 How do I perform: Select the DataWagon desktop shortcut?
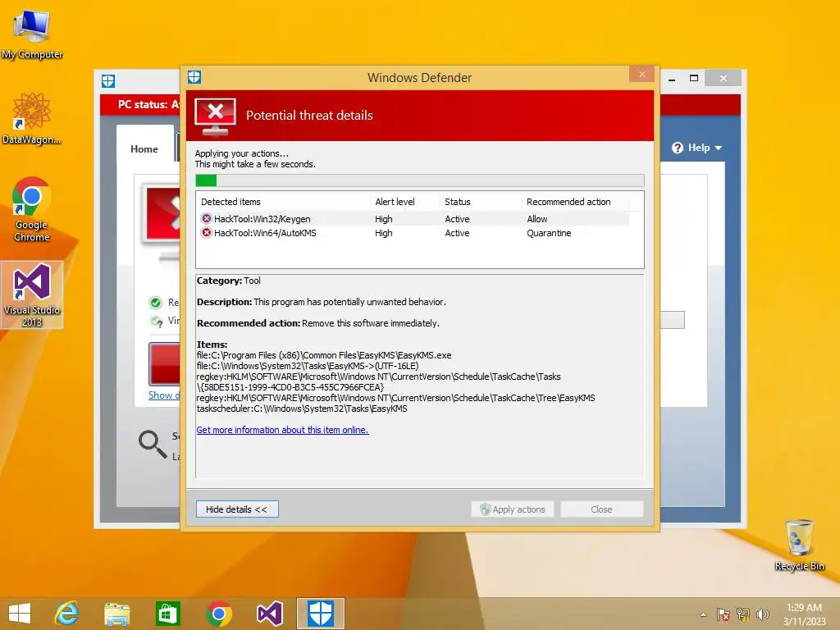pyautogui.click(x=32, y=118)
